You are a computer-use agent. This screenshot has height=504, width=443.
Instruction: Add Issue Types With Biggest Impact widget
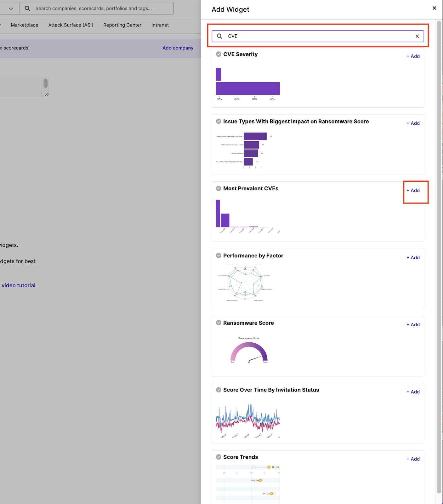pos(413,123)
